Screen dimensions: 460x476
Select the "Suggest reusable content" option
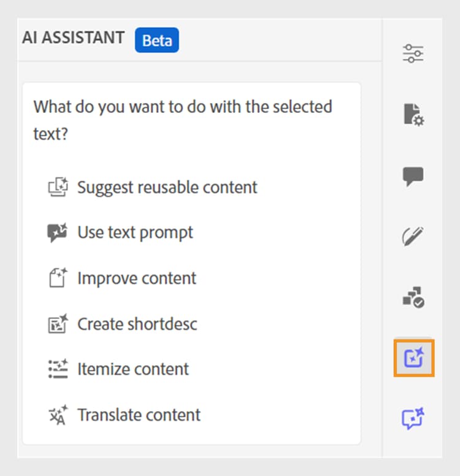click(x=167, y=187)
